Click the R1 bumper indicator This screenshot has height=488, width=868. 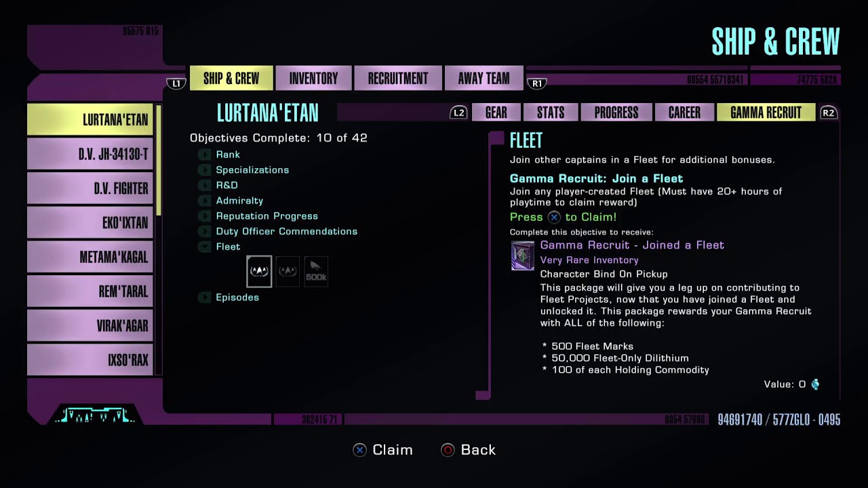[x=537, y=83]
